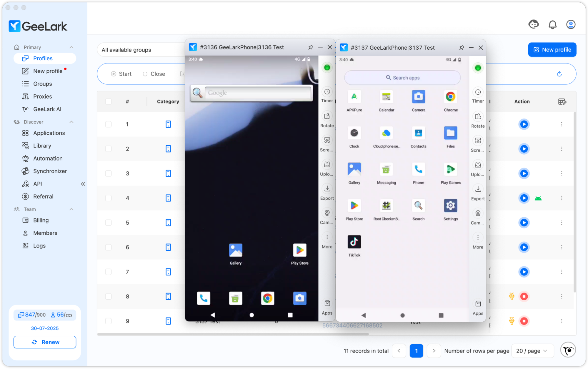Tick the select-all header checkbox
Screen dimensions: 588x369
pyautogui.click(x=108, y=101)
